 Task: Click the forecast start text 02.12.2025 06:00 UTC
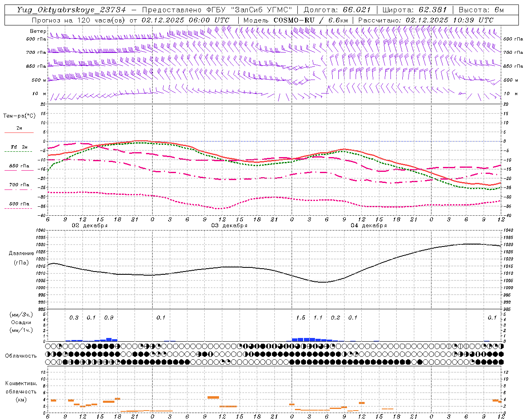[x=185, y=20]
